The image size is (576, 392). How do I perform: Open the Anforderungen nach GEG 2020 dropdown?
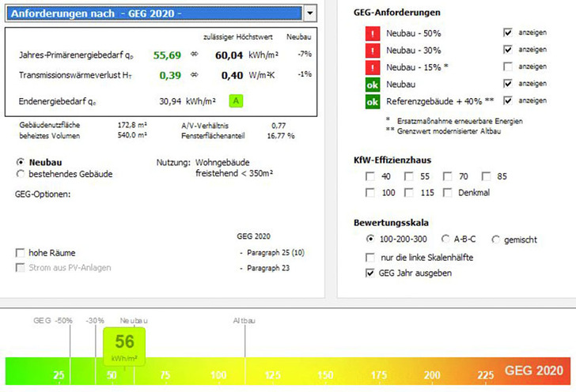pos(309,13)
